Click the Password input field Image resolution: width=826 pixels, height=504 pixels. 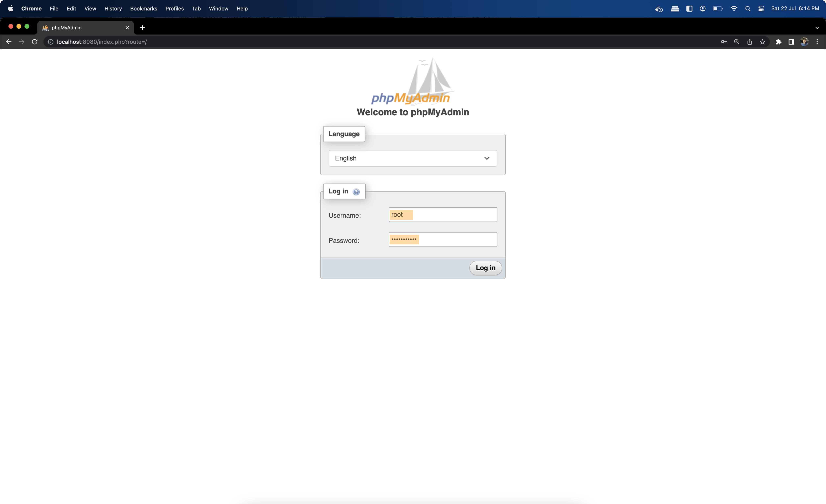[x=443, y=239]
